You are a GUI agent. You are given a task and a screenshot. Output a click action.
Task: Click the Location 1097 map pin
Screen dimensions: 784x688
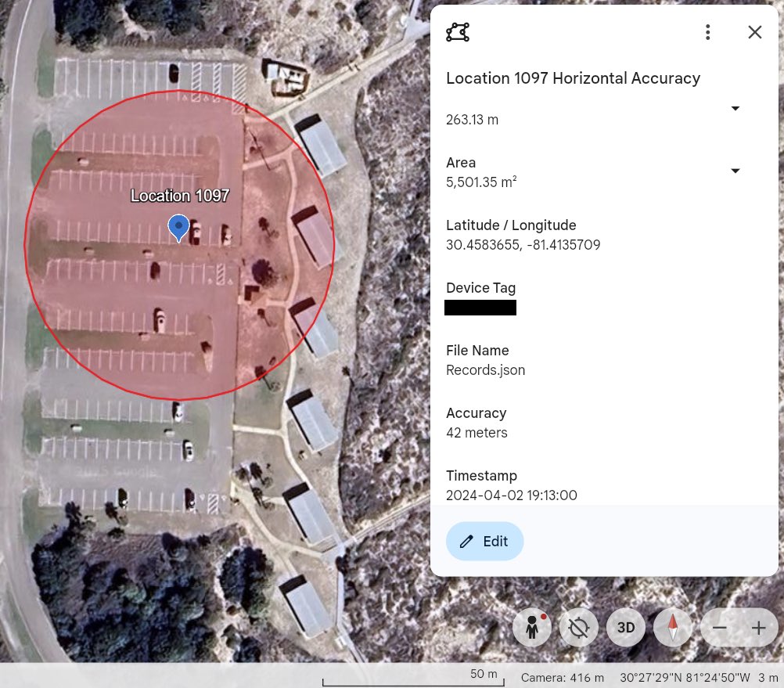[x=178, y=227]
